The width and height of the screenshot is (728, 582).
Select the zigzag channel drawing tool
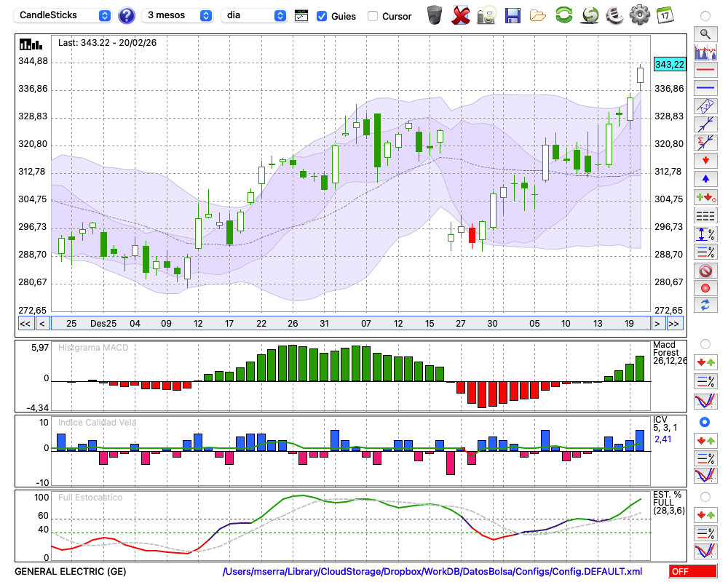click(705, 105)
